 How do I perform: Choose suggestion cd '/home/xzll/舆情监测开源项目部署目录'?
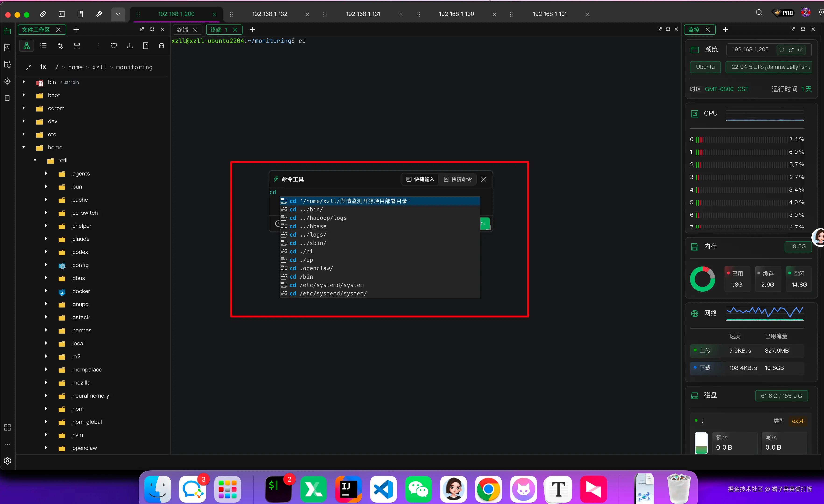[380, 201]
